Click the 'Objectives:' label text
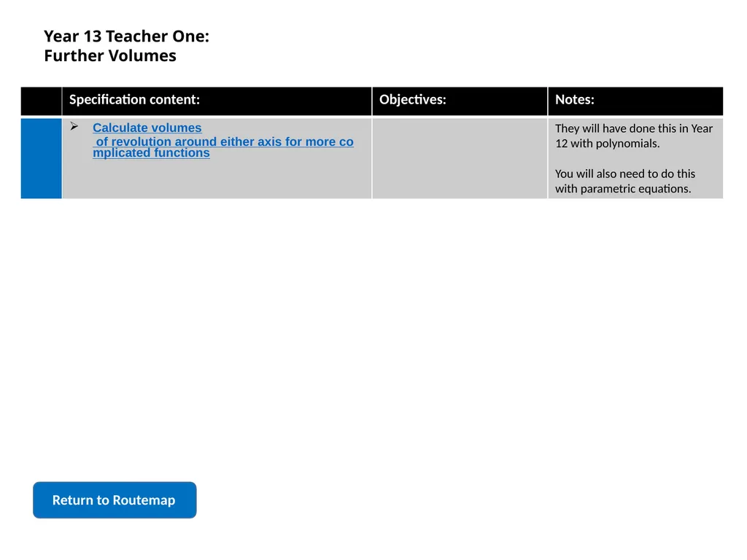Image resolution: width=747 pixels, height=560 pixels. tap(413, 99)
